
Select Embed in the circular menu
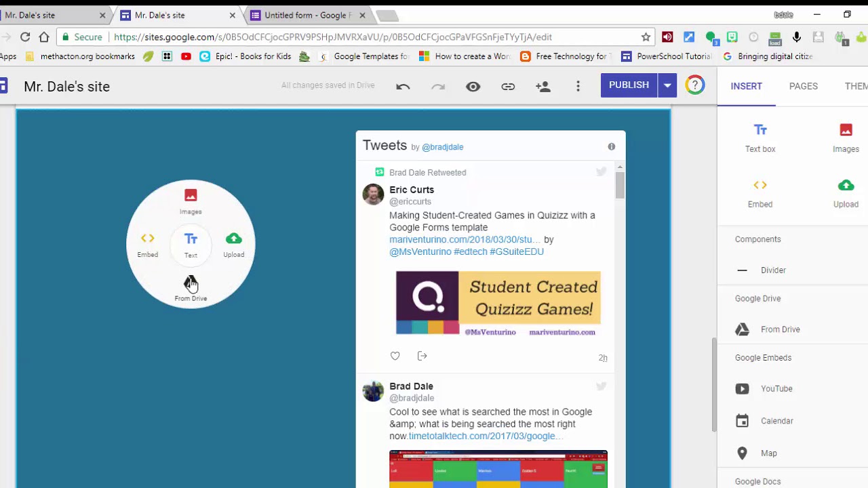pos(147,245)
